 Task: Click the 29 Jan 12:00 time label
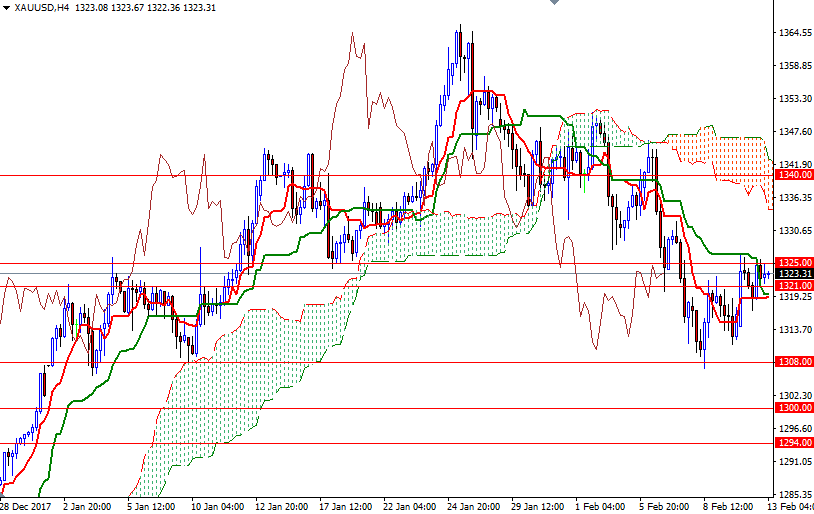pos(538,507)
